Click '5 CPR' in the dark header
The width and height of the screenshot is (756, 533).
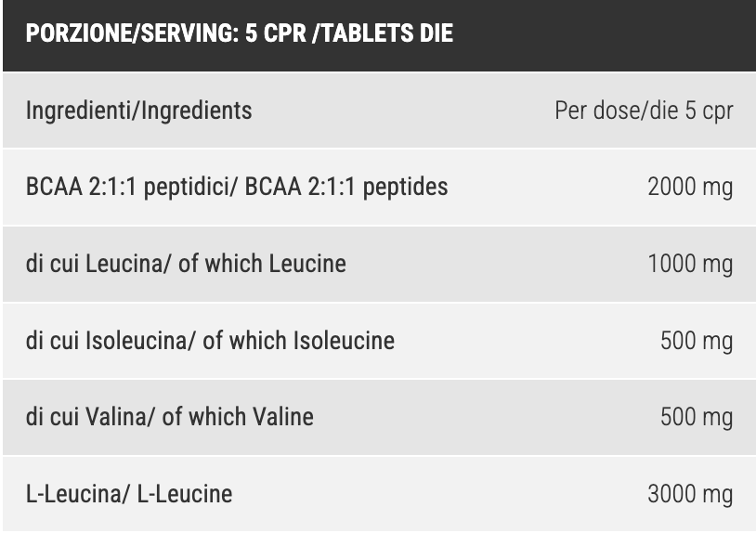tap(276, 33)
